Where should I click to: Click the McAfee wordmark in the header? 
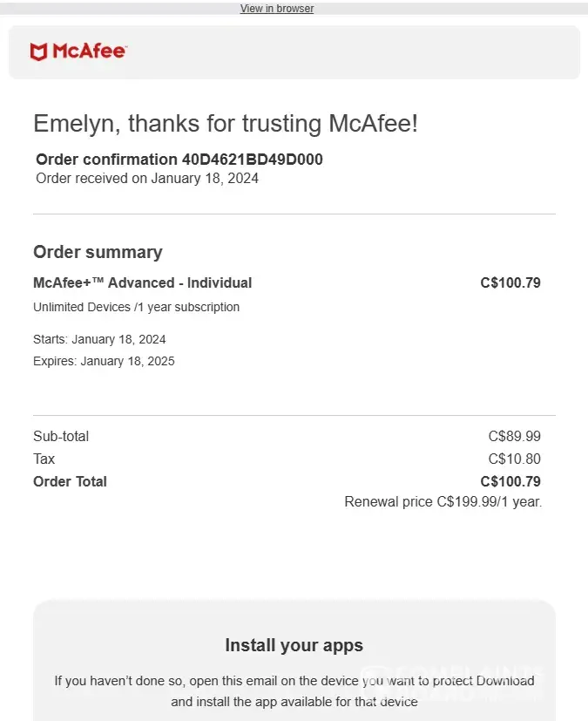pyautogui.click(x=89, y=51)
